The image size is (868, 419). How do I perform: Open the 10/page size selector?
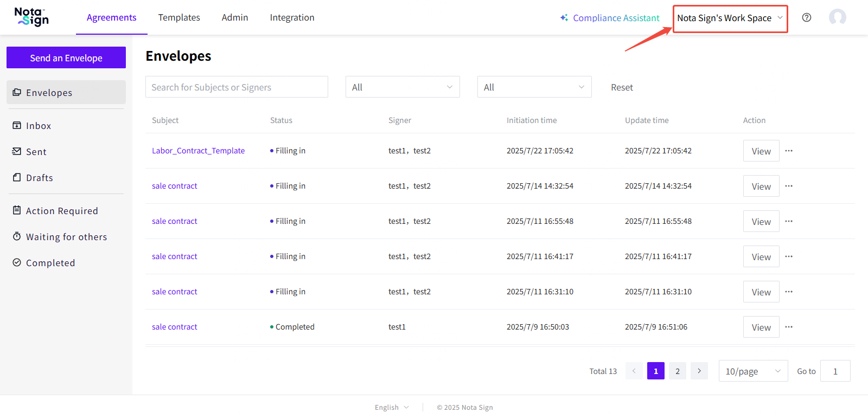pos(752,371)
